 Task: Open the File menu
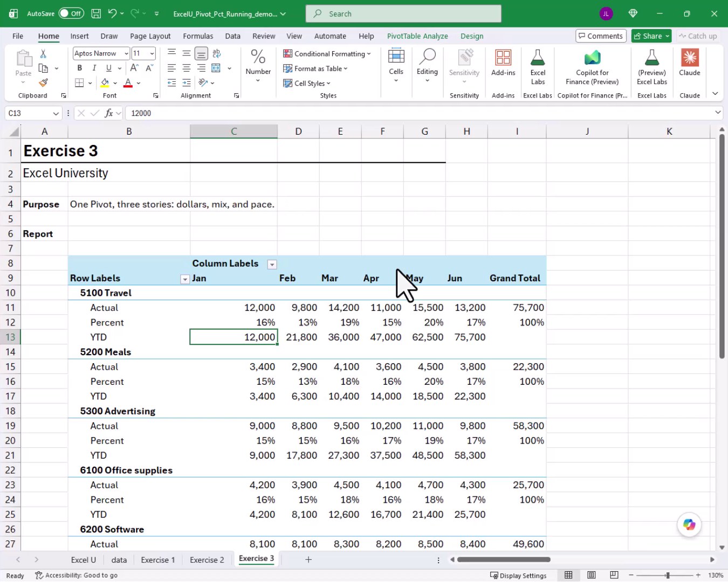click(18, 36)
